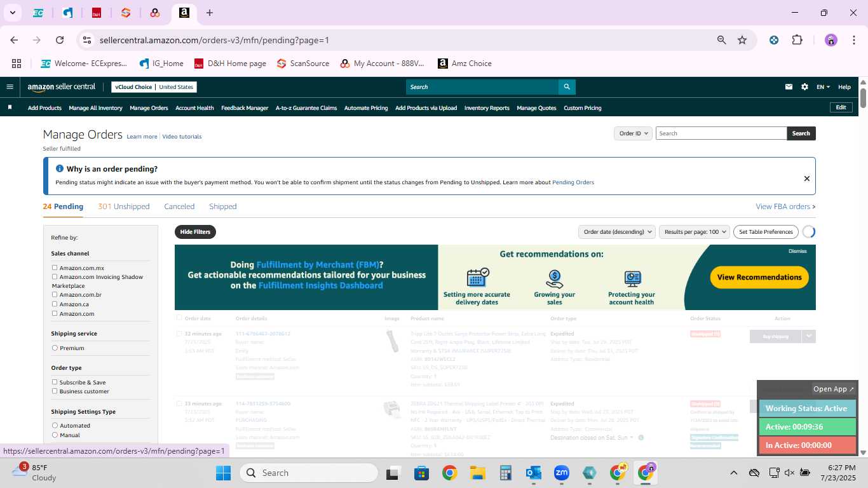Open Calculator from the taskbar
This screenshot has width=868, height=488.
(x=505, y=473)
